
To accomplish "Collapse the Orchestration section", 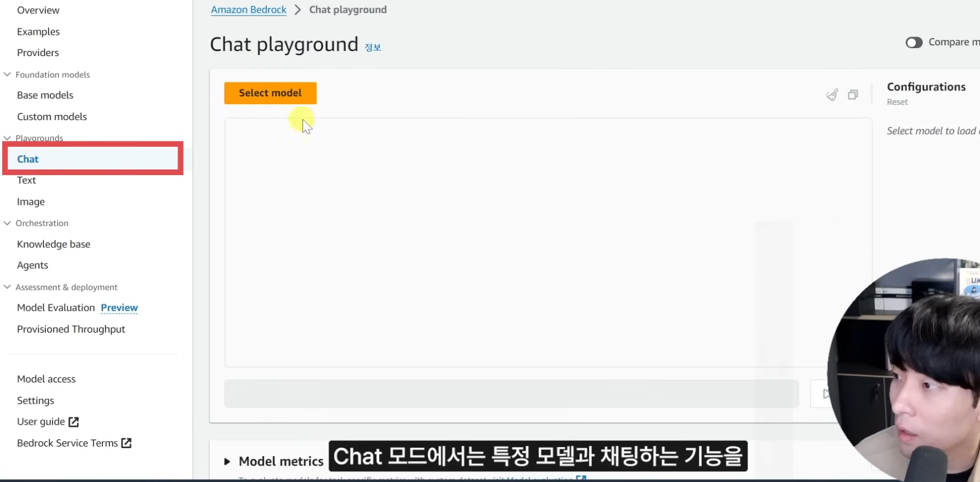I will tap(7, 223).
